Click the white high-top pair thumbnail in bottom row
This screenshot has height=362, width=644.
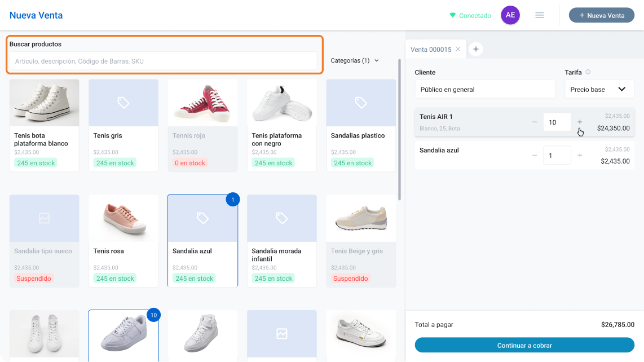(45, 334)
